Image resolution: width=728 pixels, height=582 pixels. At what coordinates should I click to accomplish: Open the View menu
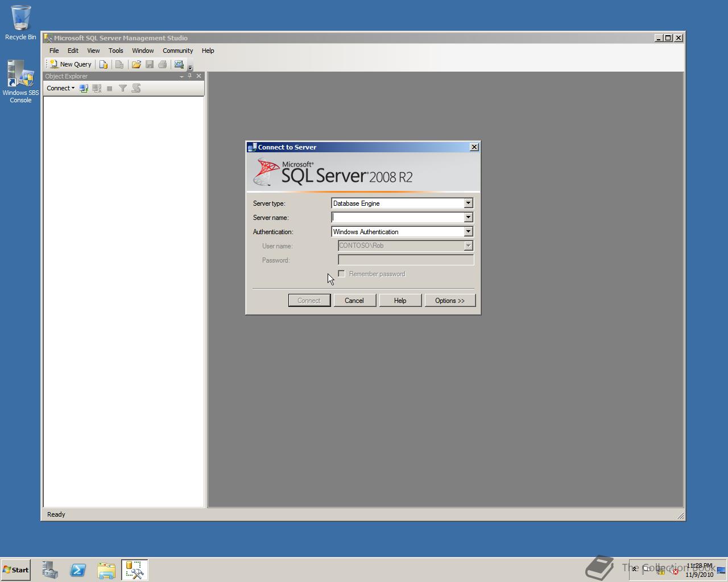[x=93, y=51]
